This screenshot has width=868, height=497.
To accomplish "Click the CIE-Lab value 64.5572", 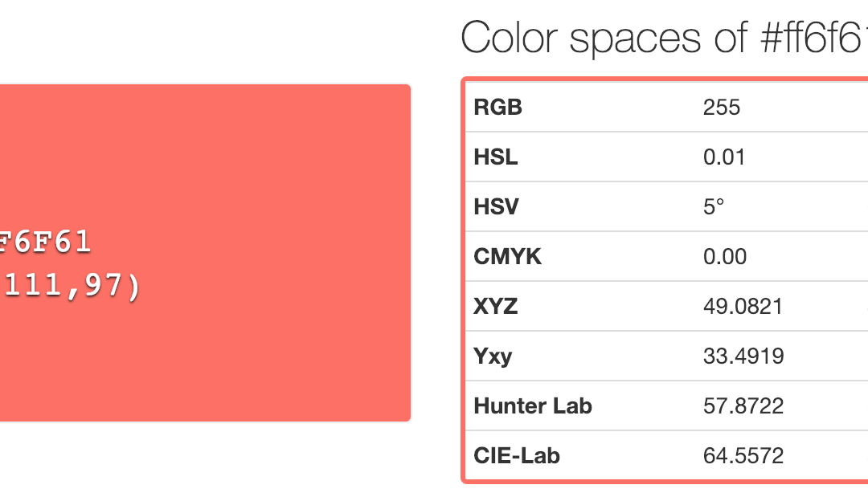I will coord(743,456).
